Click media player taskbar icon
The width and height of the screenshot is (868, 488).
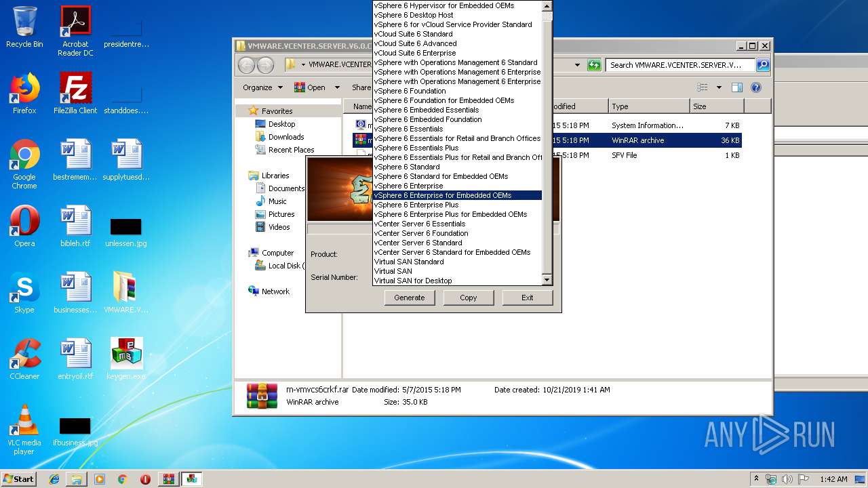coord(100,479)
